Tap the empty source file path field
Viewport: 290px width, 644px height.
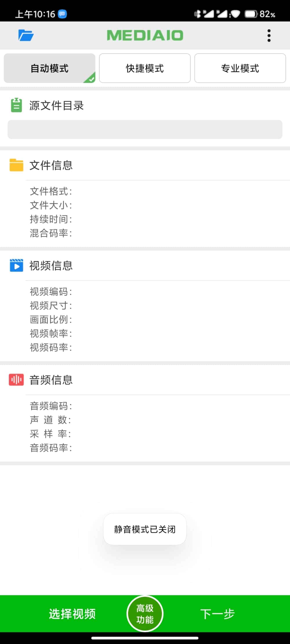tap(145, 130)
